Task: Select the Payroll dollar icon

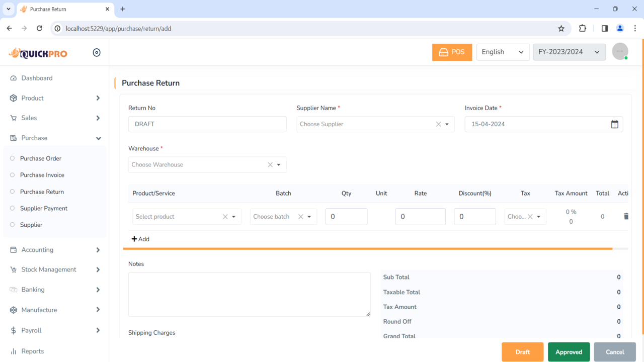Action: click(x=13, y=330)
